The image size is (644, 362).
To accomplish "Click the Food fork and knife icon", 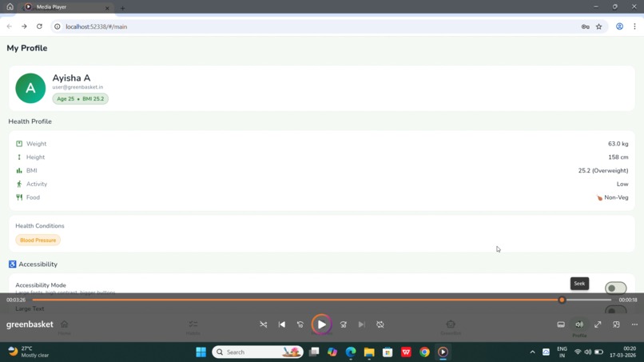I will [x=19, y=197].
